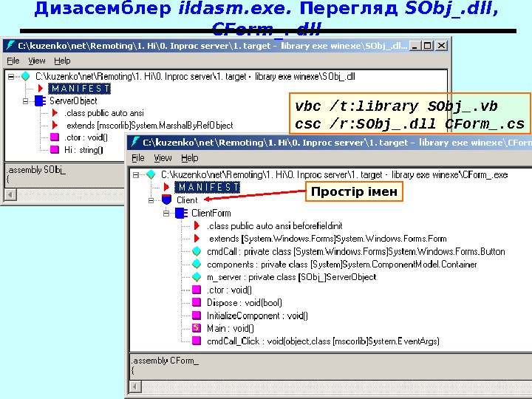532x399 pixels.
Task: Select the ClientForm tree item
Action: 211,213
